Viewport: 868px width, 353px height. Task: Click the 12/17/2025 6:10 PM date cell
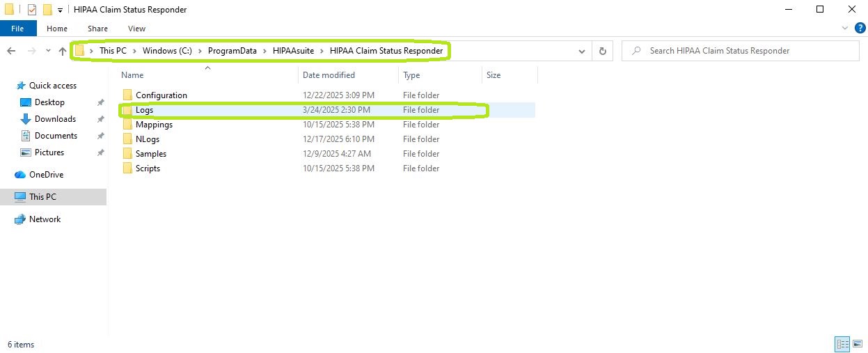click(x=338, y=139)
